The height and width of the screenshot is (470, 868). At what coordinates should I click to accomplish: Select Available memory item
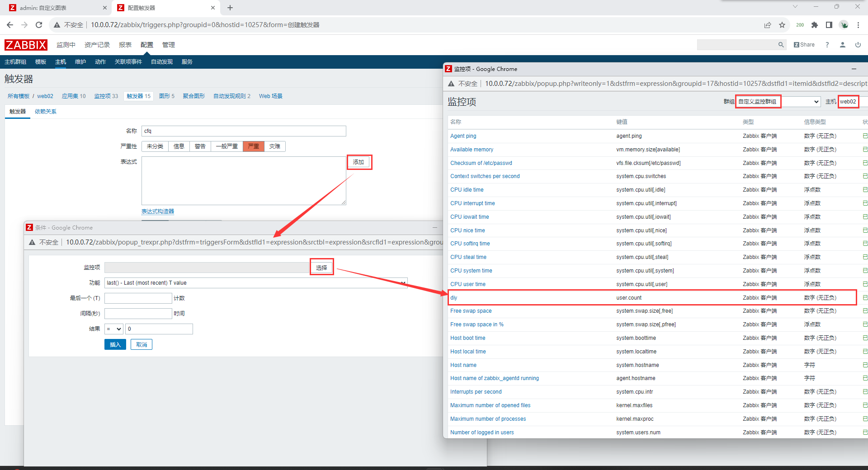coord(472,150)
